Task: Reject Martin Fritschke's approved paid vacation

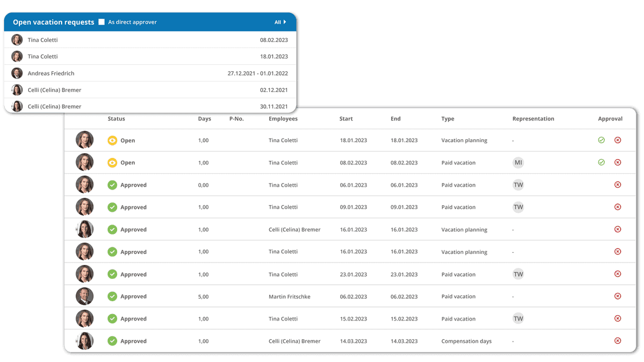Action: coord(618,296)
